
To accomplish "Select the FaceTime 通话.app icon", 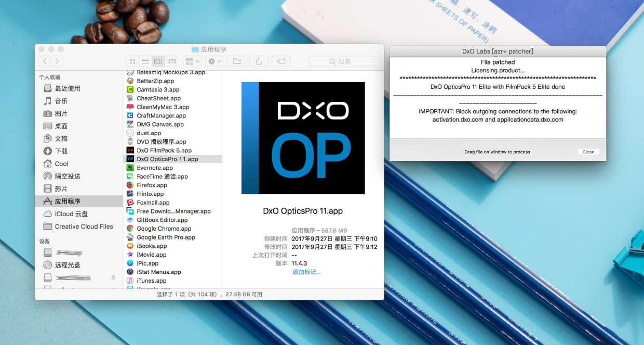I will pos(130,177).
